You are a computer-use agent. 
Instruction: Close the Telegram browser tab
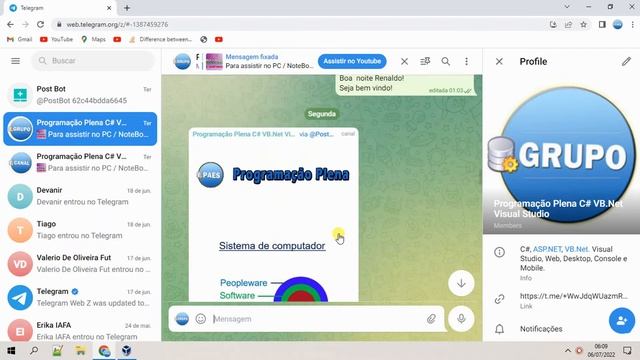109,8
